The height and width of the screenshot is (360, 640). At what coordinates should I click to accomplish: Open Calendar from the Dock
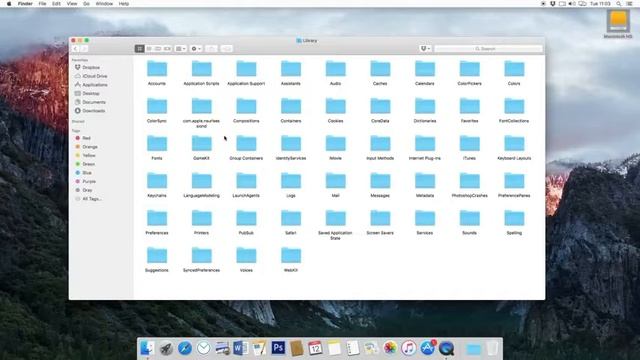coord(315,348)
